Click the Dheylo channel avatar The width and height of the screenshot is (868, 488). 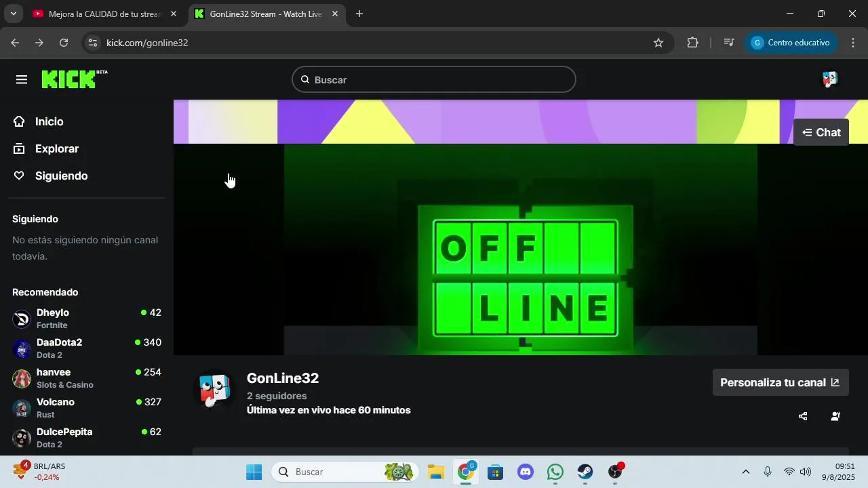[22, 319]
